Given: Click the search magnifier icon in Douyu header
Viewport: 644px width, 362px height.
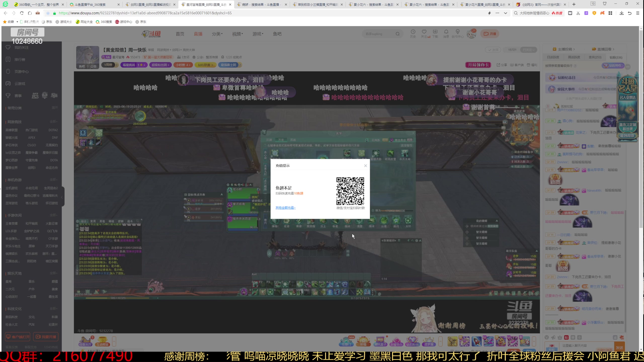Looking at the screenshot, I should pyautogui.click(x=397, y=34).
